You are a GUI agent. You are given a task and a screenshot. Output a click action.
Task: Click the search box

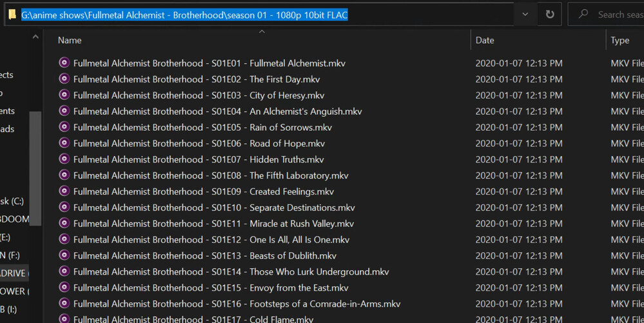pos(606,14)
